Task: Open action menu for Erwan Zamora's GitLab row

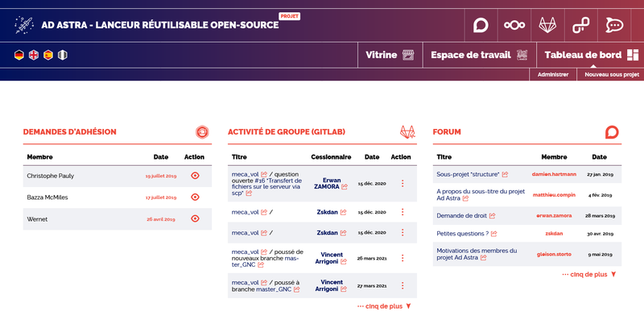Action: [402, 184]
